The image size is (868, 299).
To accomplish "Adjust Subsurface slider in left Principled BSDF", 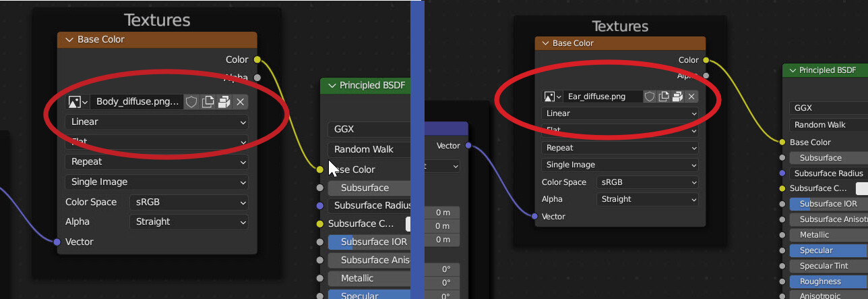I will tap(369, 188).
